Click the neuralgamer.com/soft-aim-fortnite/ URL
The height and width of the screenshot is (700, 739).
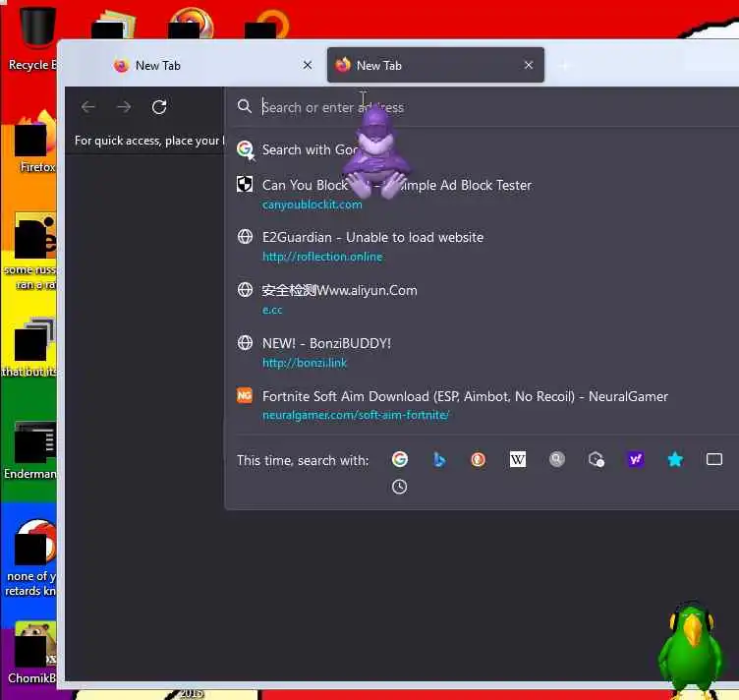pyautogui.click(x=356, y=415)
